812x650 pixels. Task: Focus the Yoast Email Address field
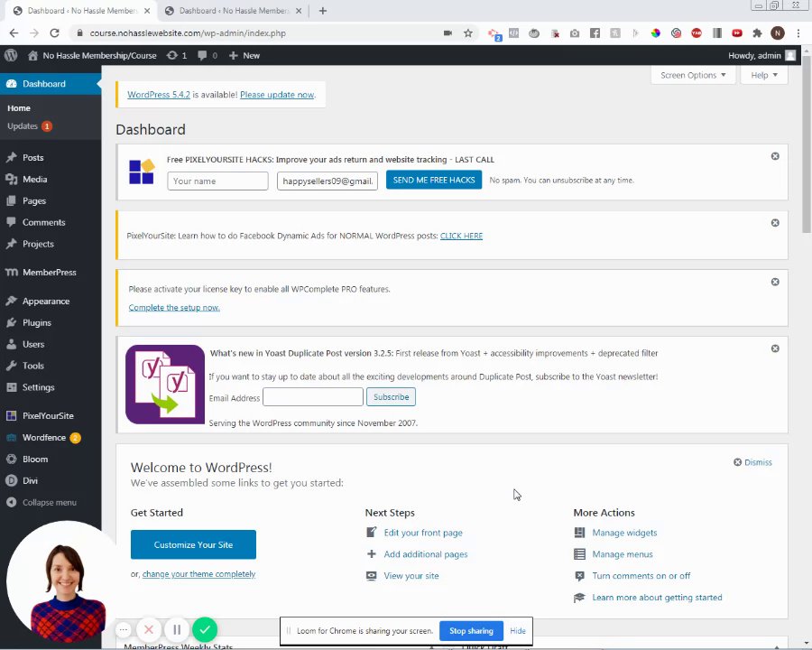pyautogui.click(x=313, y=397)
